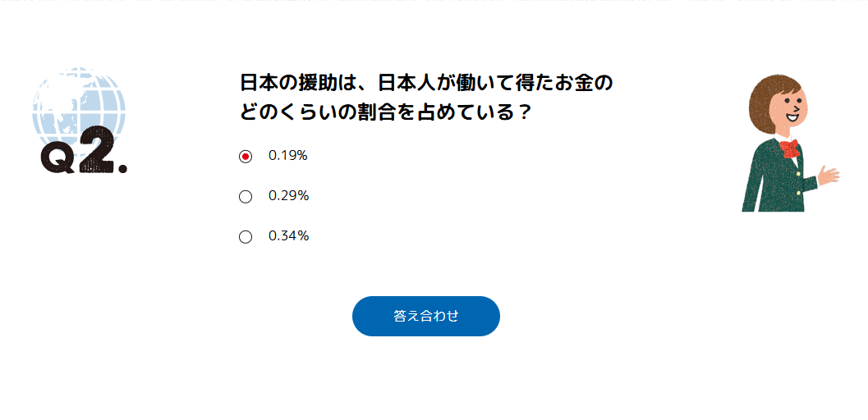This screenshot has height=420, width=868.
Task: Click the 答え合わせ button
Action: click(425, 316)
